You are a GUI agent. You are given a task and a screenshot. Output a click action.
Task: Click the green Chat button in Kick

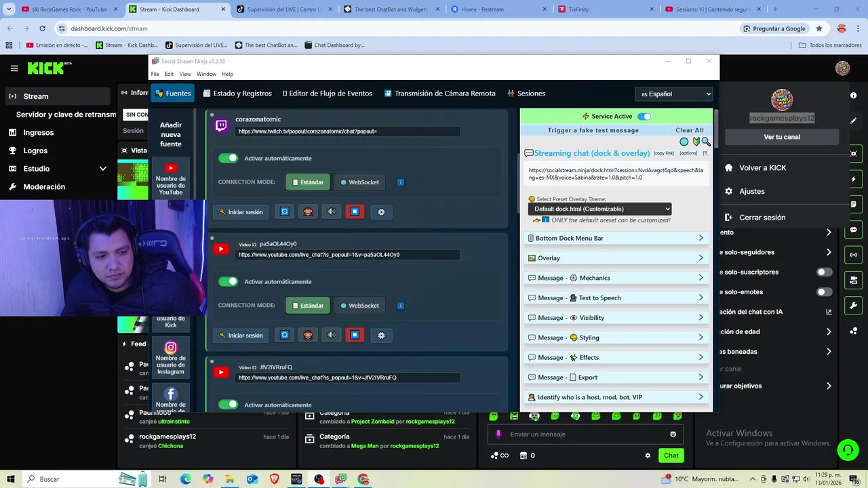tap(671, 455)
